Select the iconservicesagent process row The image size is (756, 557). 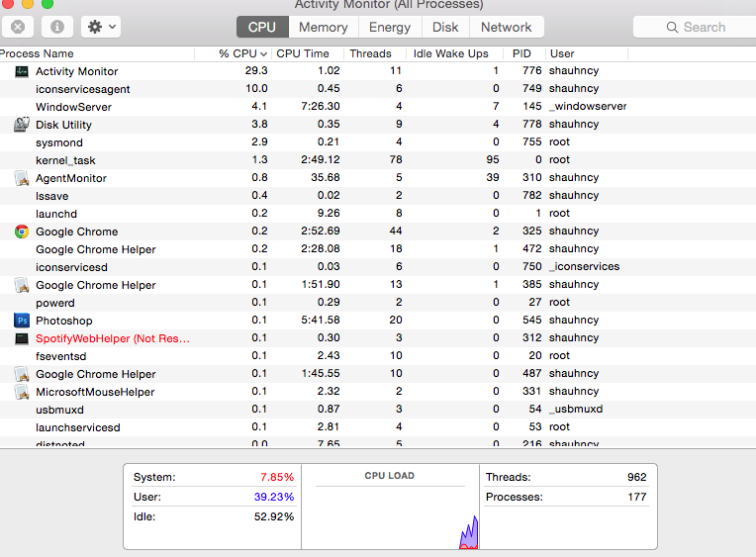(x=378, y=89)
